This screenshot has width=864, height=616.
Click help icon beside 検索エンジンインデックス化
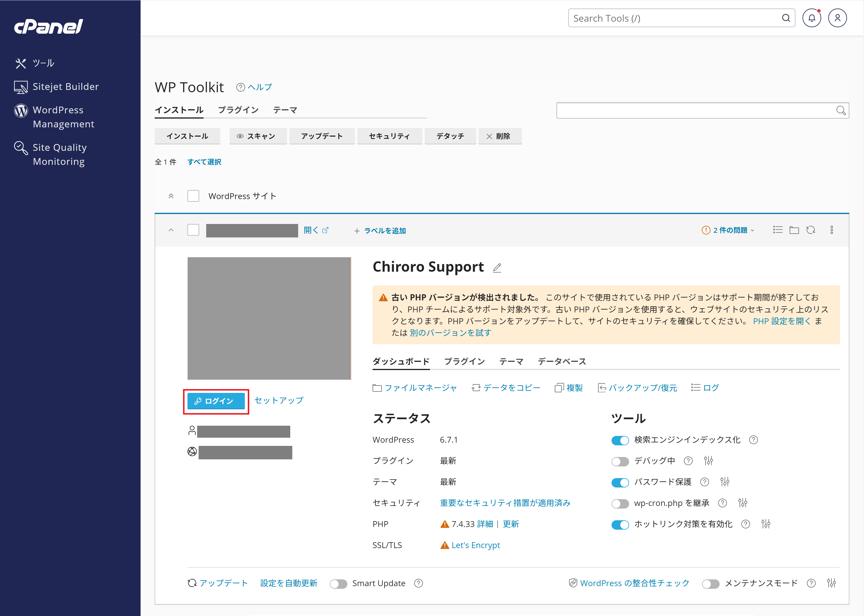click(x=753, y=440)
